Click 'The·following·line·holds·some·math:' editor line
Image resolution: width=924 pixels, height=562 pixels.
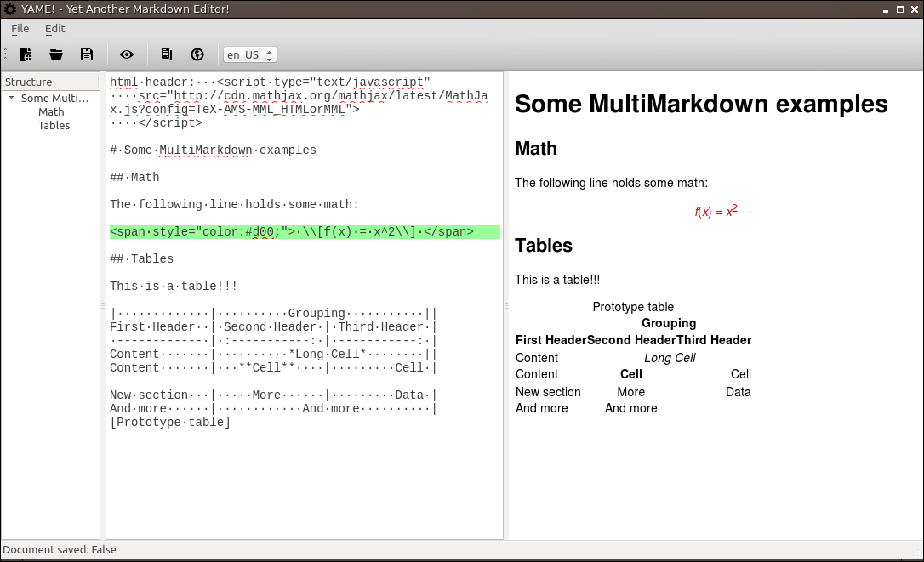(x=234, y=204)
